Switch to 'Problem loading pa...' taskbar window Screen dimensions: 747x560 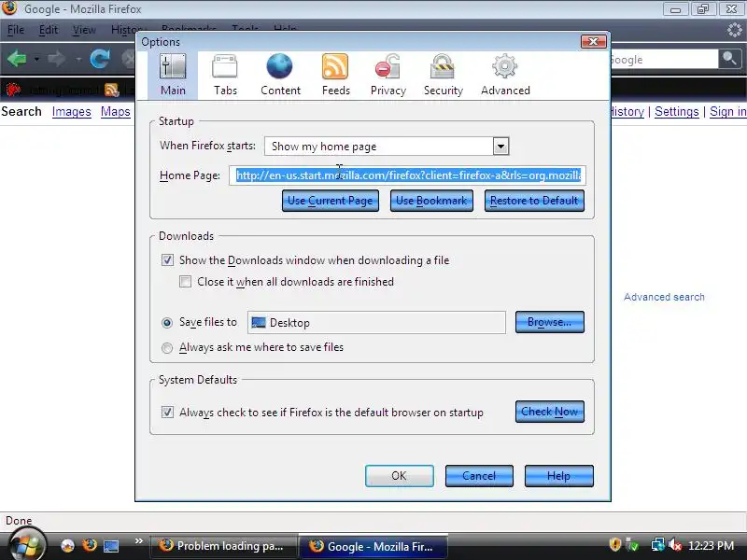222,546
